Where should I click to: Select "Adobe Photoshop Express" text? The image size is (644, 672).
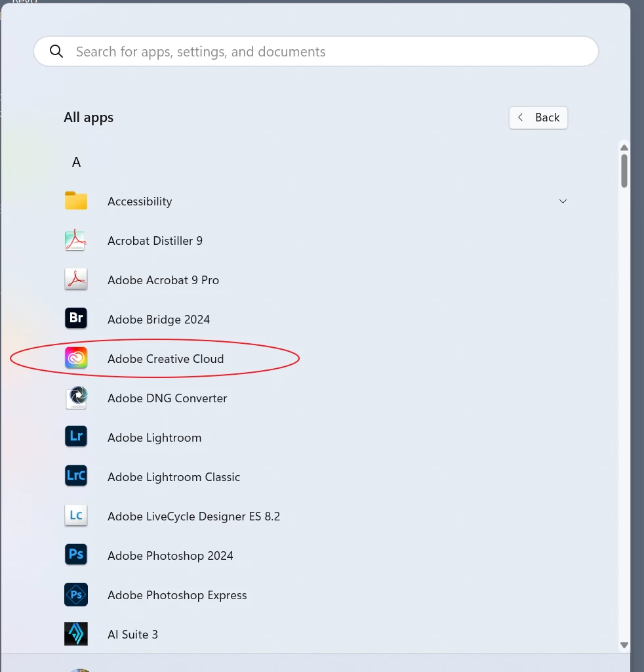(177, 595)
